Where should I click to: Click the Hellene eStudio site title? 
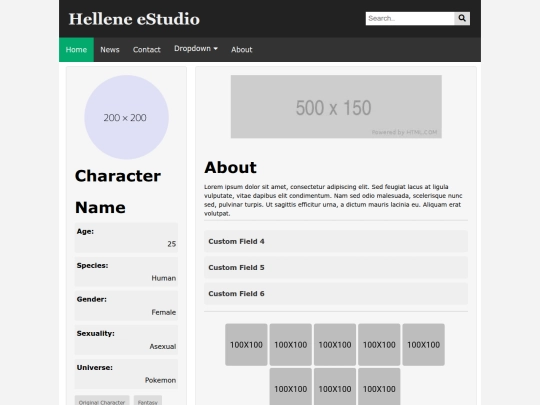134,19
